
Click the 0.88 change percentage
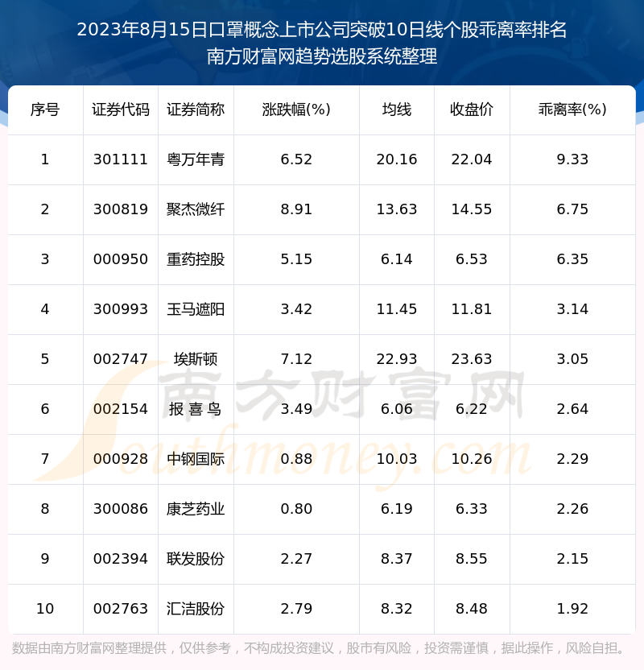[296, 459]
